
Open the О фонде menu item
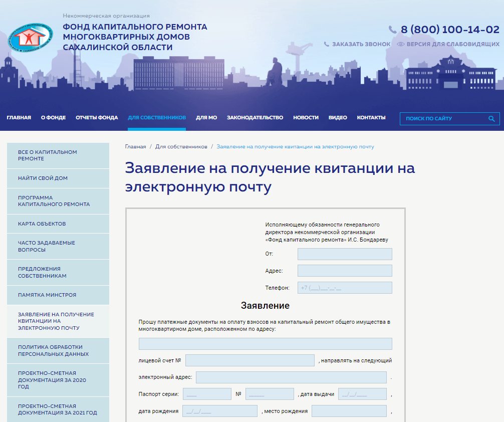(x=53, y=118)
